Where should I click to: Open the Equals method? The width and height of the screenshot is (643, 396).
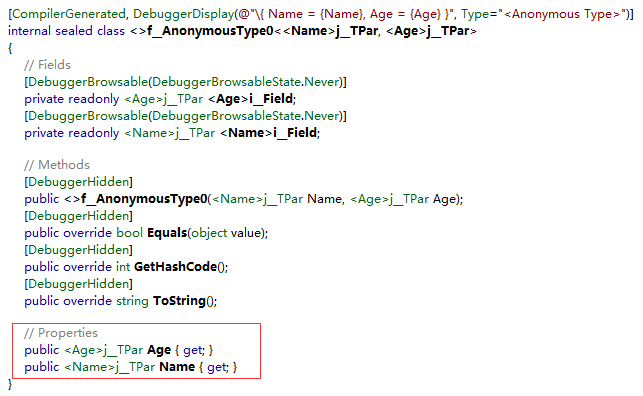tap(167, 233)
